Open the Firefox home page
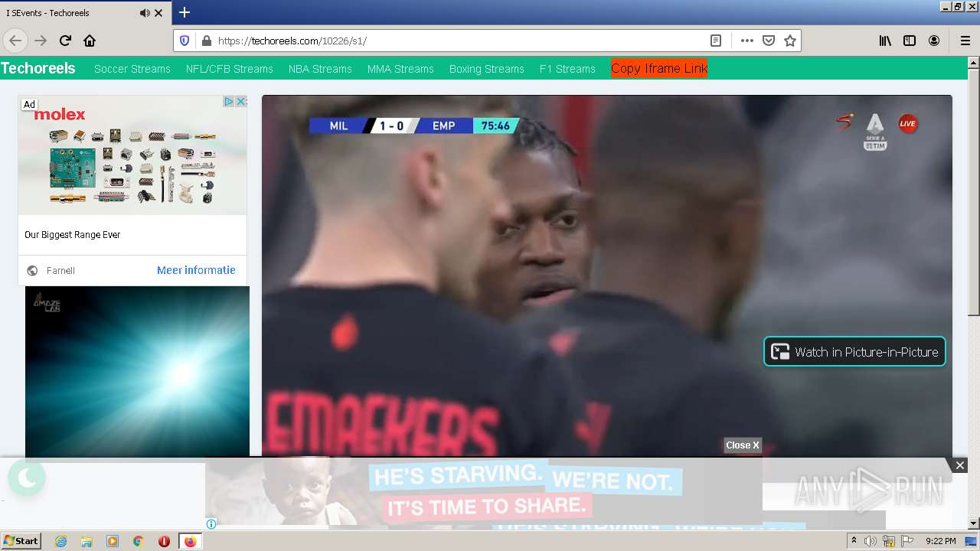 90,41
